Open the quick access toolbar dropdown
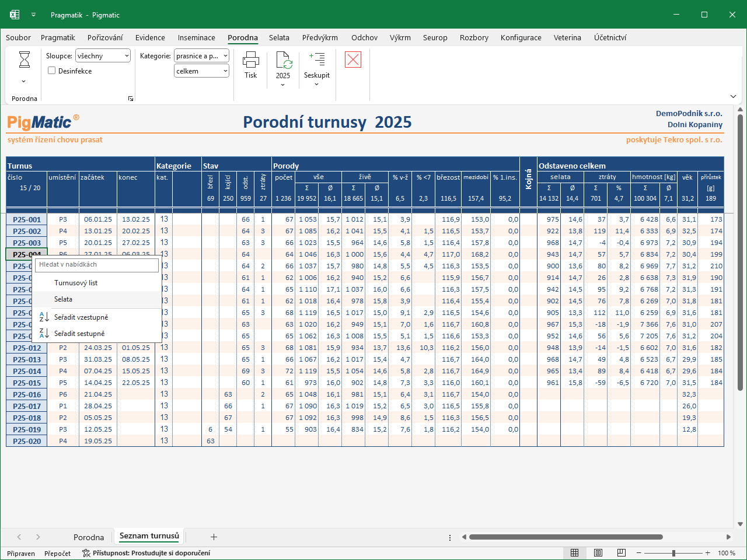Image resolution: width=747 pixels, height=560 pixels. click(33, 15)
